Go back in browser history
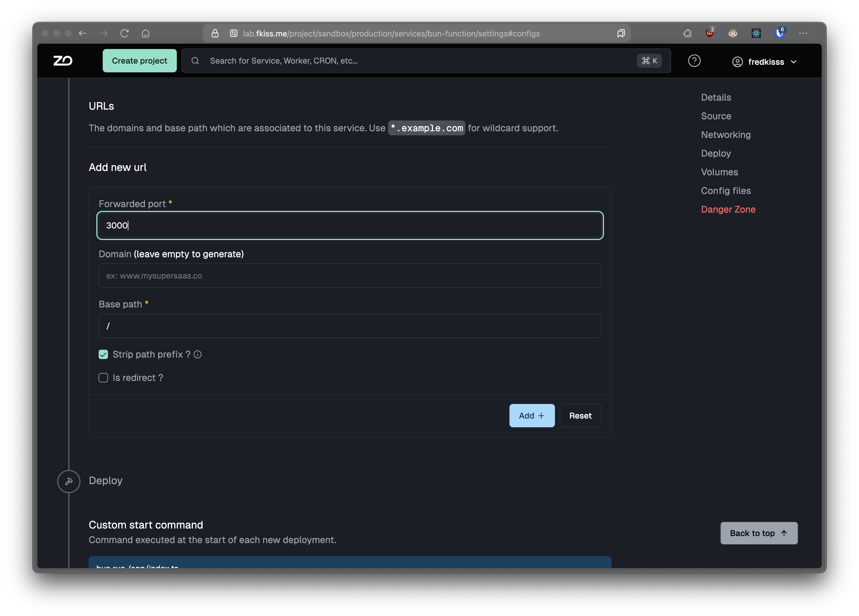859x616 pixels. 83,33
